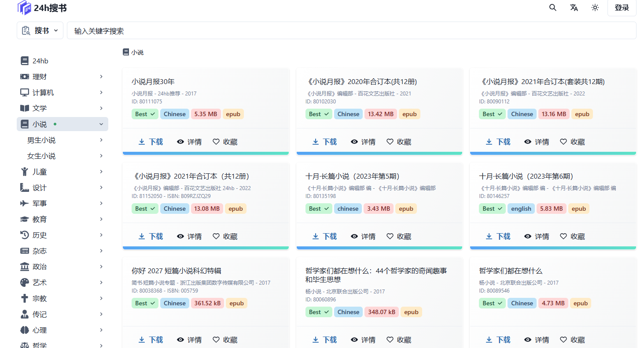The width and height of the screenshot is (644, 348).
Task: Favorite 十月·长篇小说 2023年第6期 with 收藏
Action: tap(572, 236)
